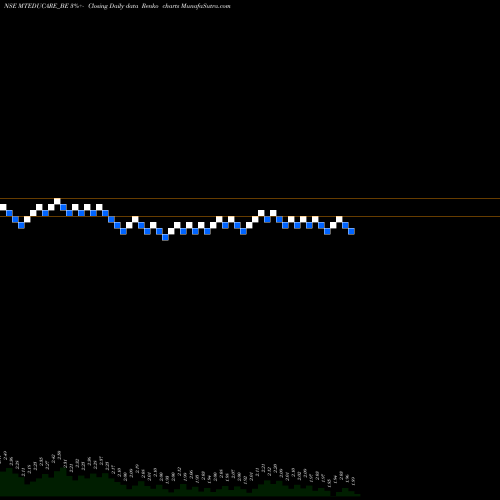Click the NSE MTEDUCARE_BE symbol title text
Screen dimensions: 500x500
(x=36, y=6)
